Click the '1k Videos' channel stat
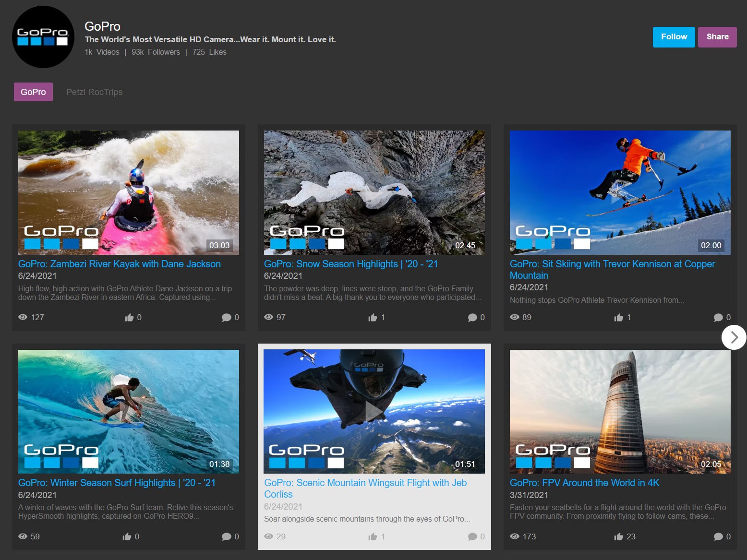The image size is (747, 560). click(x=102, y=52)
